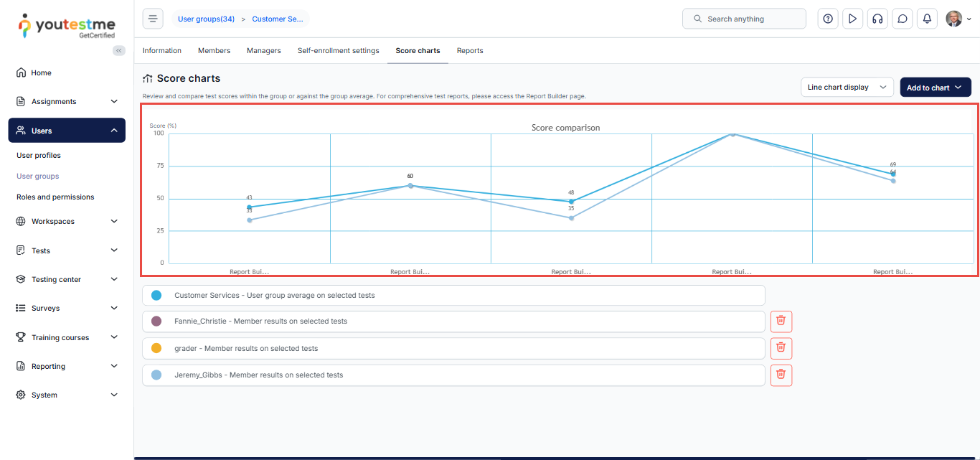This screenshot has width=980, height=460.
Task: Switch to the Members tab
Action: (214, 51)
